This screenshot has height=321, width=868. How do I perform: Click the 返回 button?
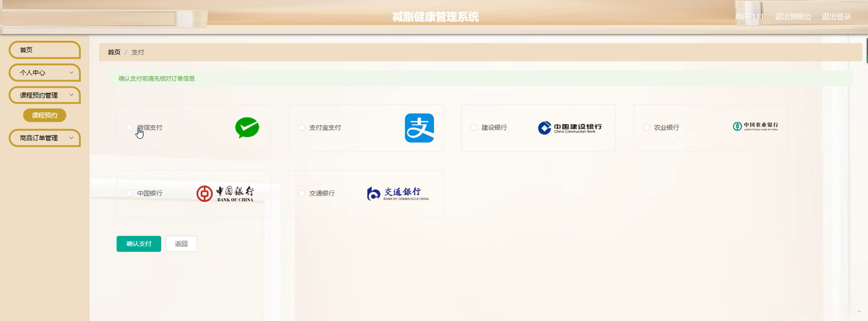(181, 244)
